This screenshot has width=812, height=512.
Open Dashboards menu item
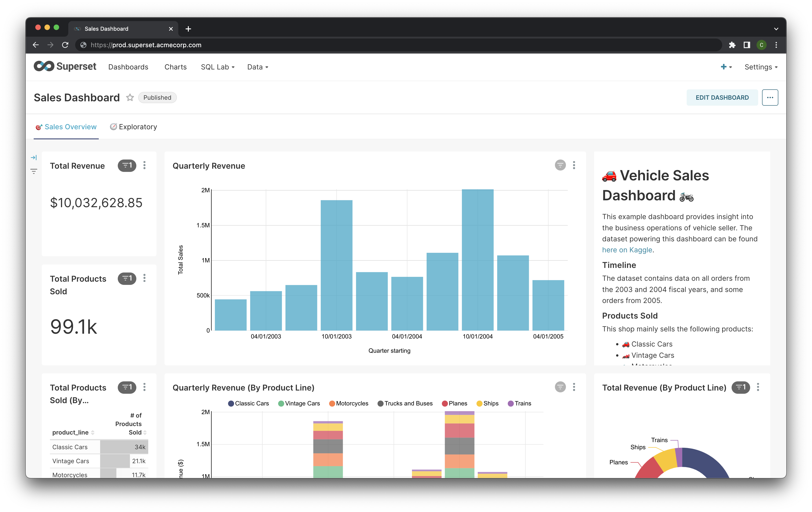[x=128, y=67]
